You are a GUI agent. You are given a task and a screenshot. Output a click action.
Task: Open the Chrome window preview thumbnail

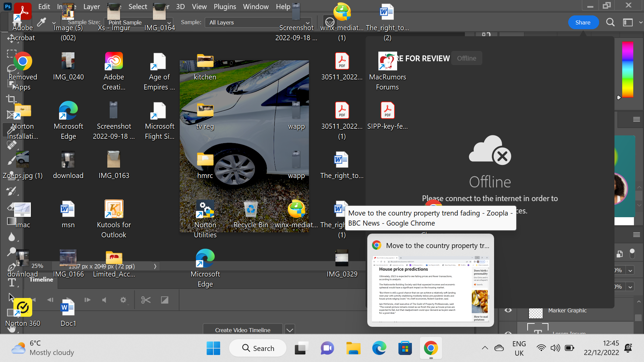click(431, 289)
